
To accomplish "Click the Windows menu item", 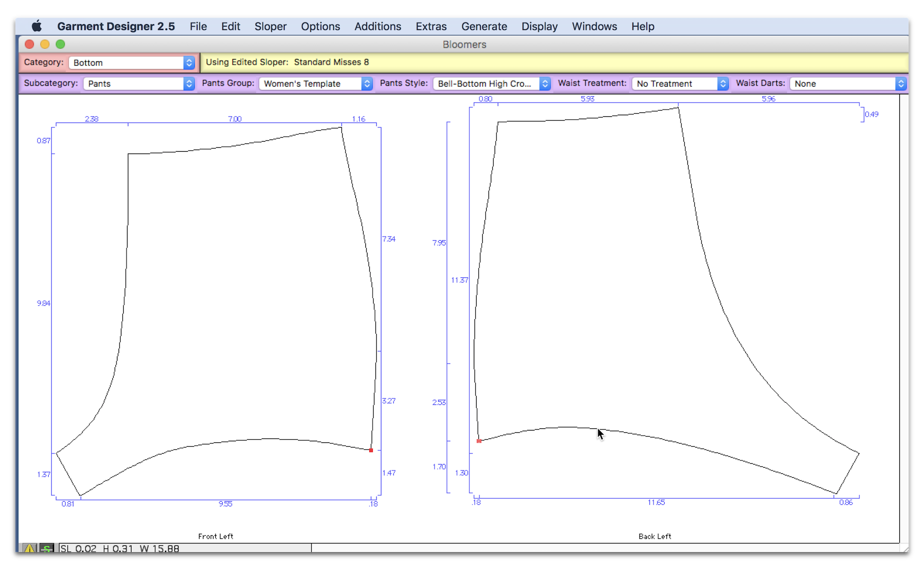I will pyautogui.click(x=594, y=27).
